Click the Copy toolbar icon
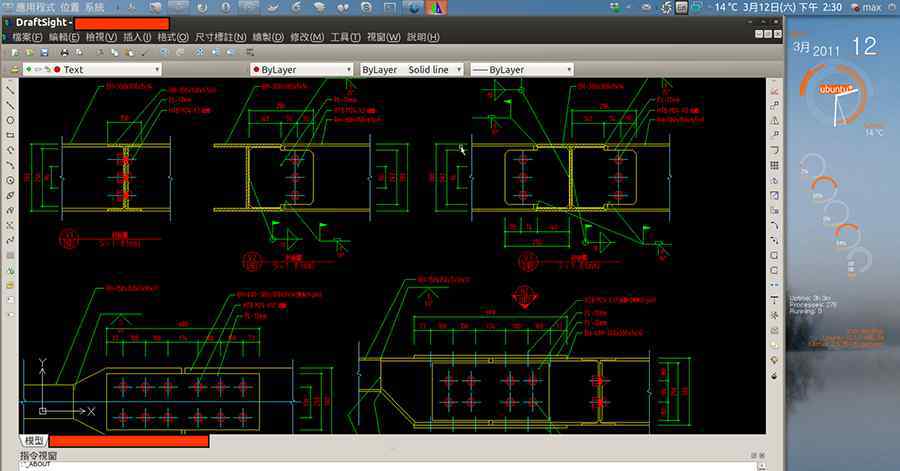The image size is (900, 471). [x=115, y=53]
